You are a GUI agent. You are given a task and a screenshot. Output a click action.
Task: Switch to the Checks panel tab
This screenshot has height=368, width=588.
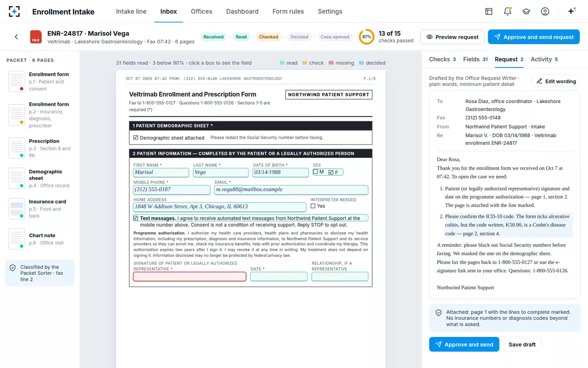[x=442, y=59]
